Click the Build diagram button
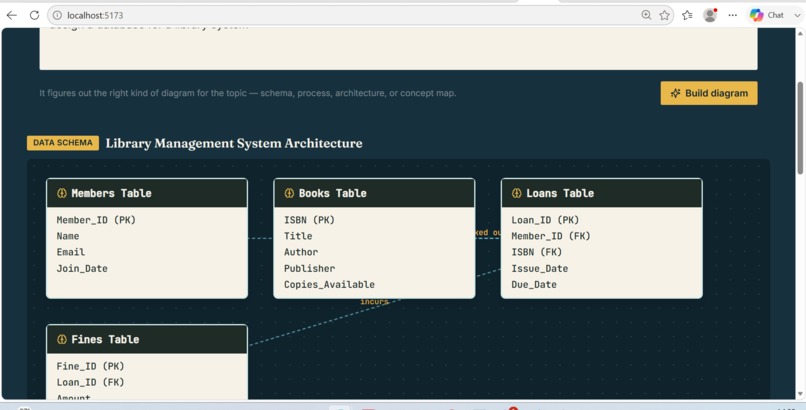The image size is (806, 410). tap(709, 93)
